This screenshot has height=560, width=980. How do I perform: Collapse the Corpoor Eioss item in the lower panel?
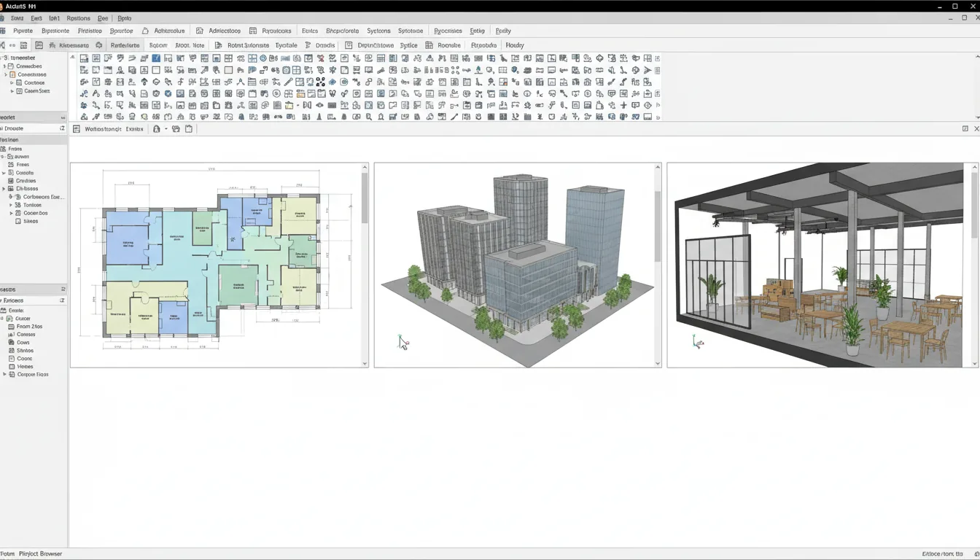tap(6, 374)
